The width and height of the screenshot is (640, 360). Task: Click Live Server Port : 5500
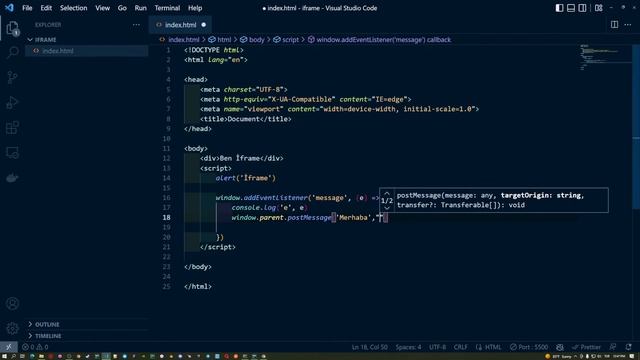coord(529,347)
